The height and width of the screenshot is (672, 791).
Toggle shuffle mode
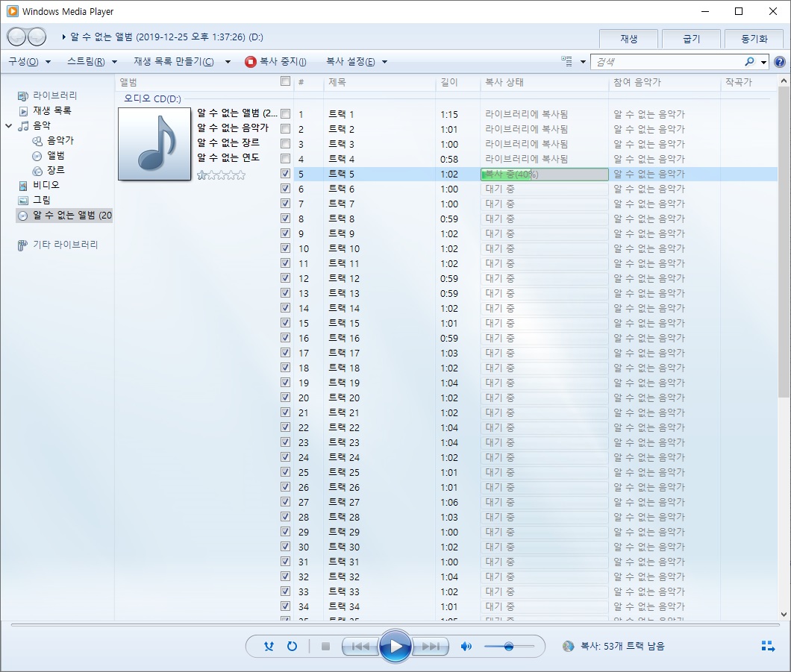[x=269, y=646]
